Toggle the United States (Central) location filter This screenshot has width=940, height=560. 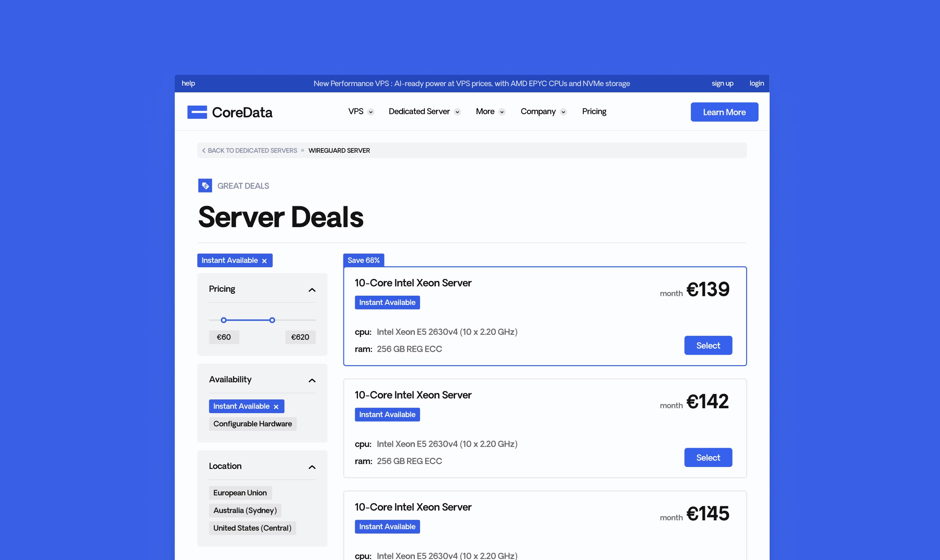(252, 528)
